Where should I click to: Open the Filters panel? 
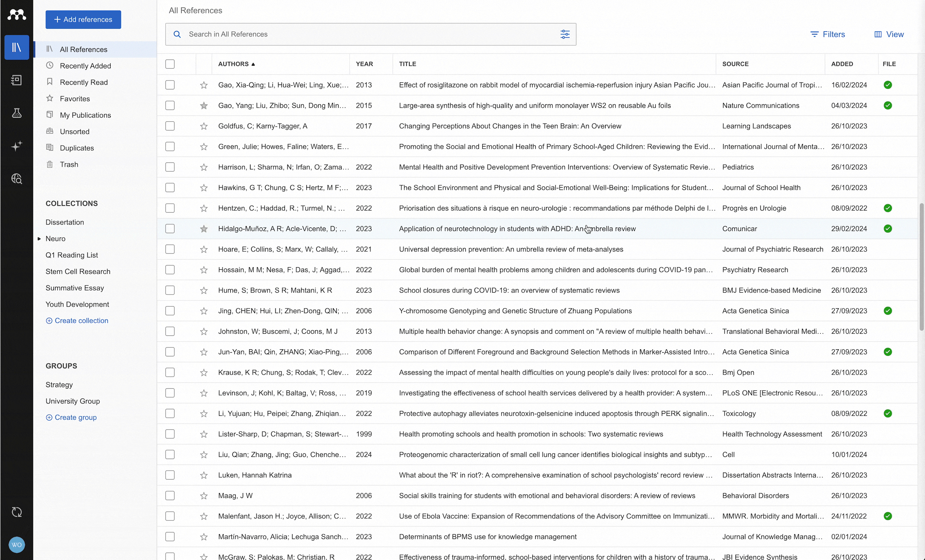coord(828,34)
